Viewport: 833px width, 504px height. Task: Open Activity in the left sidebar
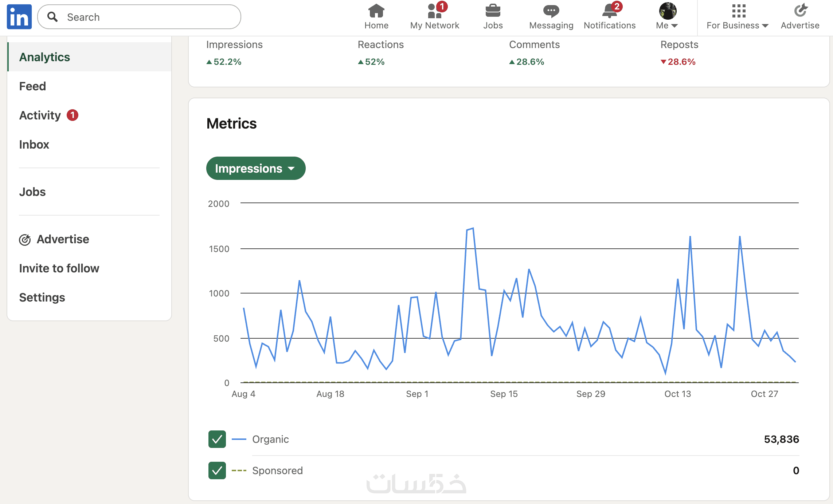(x=40, y=115)
